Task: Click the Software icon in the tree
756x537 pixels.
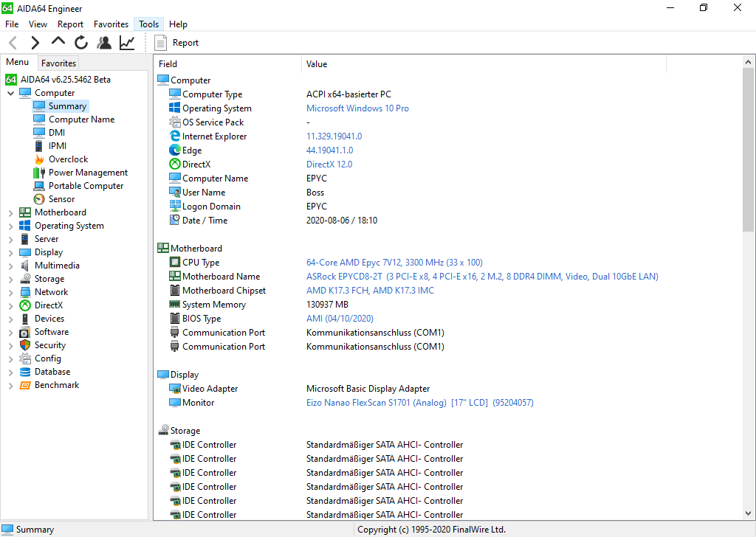Action: [25, 333]
